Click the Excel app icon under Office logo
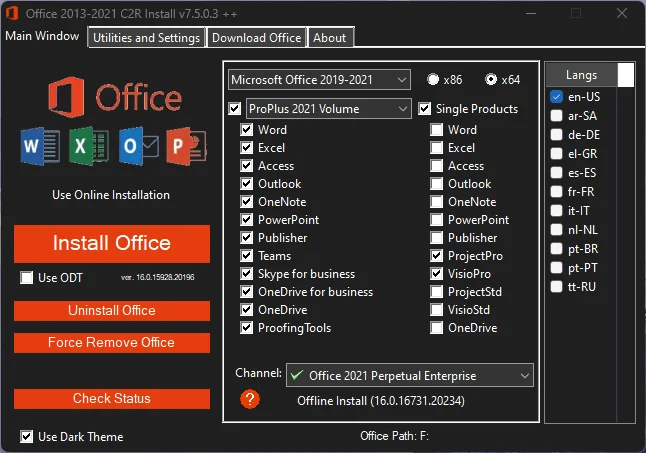 point(89,146)
